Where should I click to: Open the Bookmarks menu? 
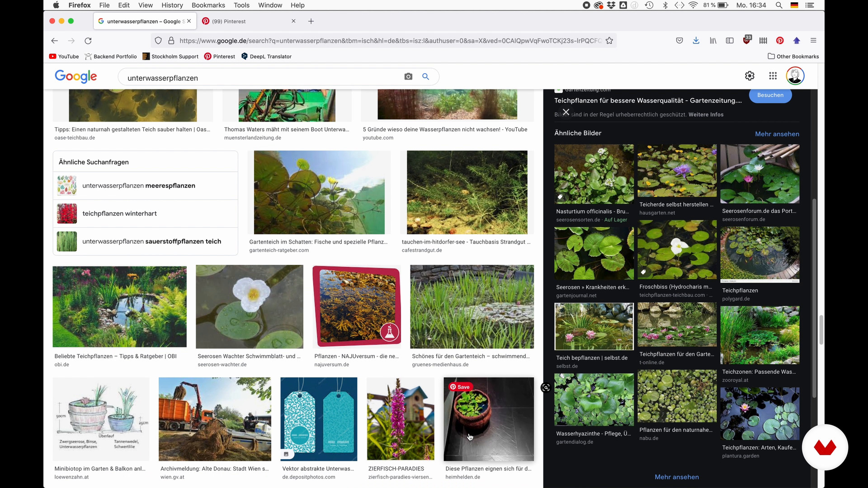[208, 5]
